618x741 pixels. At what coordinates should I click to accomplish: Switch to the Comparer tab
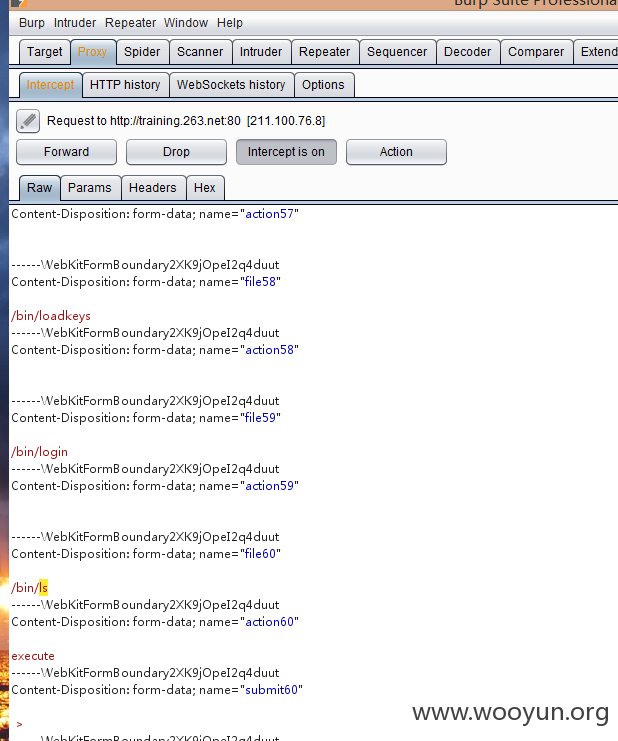[536, 52]
